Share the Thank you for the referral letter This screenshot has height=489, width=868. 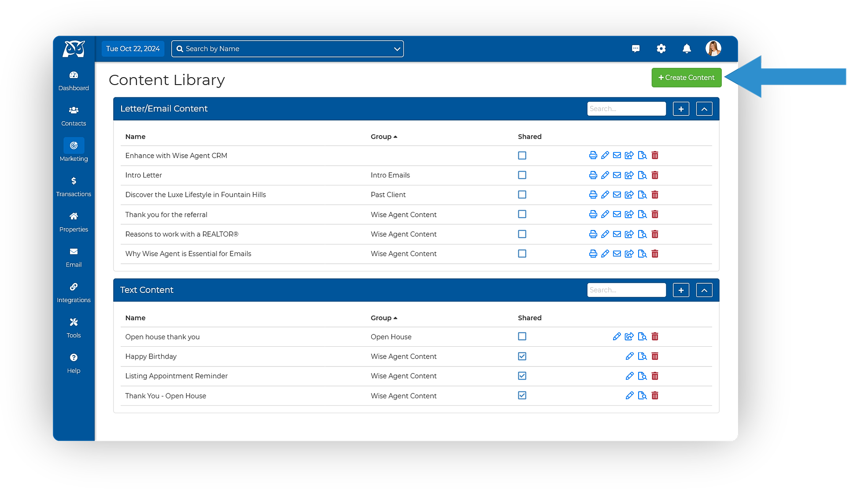coord(629,215)
